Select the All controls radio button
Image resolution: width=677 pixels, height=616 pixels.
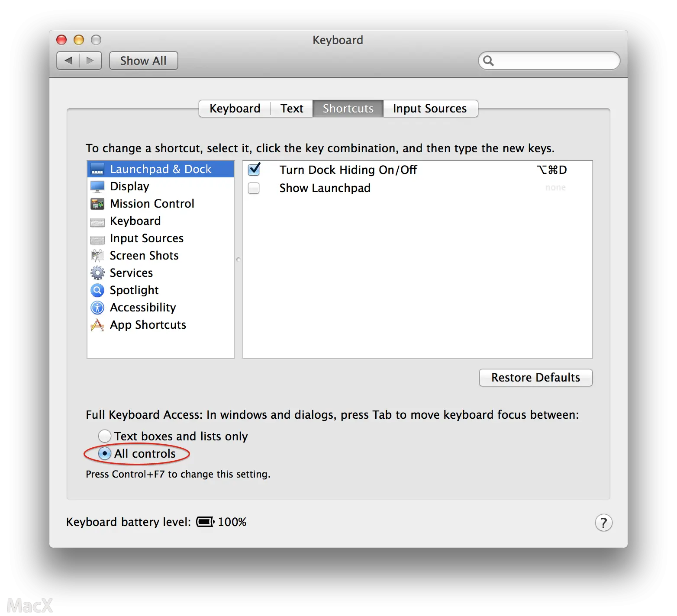coord(104,453)
